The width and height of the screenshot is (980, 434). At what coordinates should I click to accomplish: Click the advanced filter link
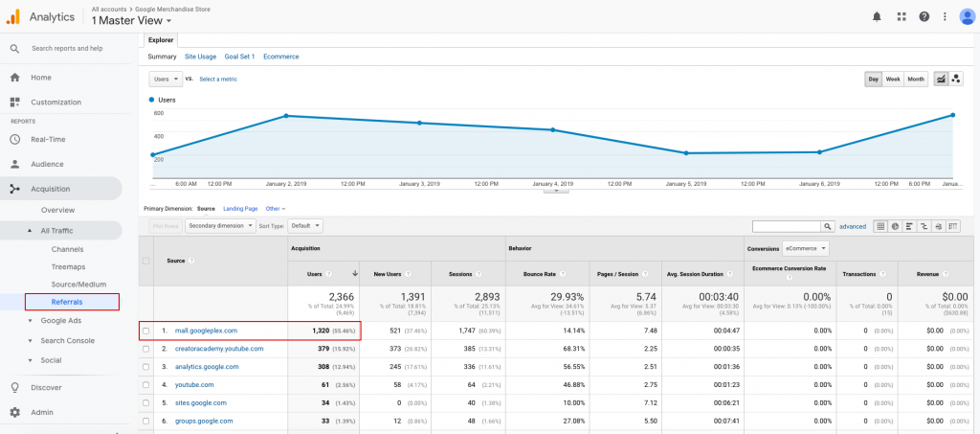(x=853, y=226)
